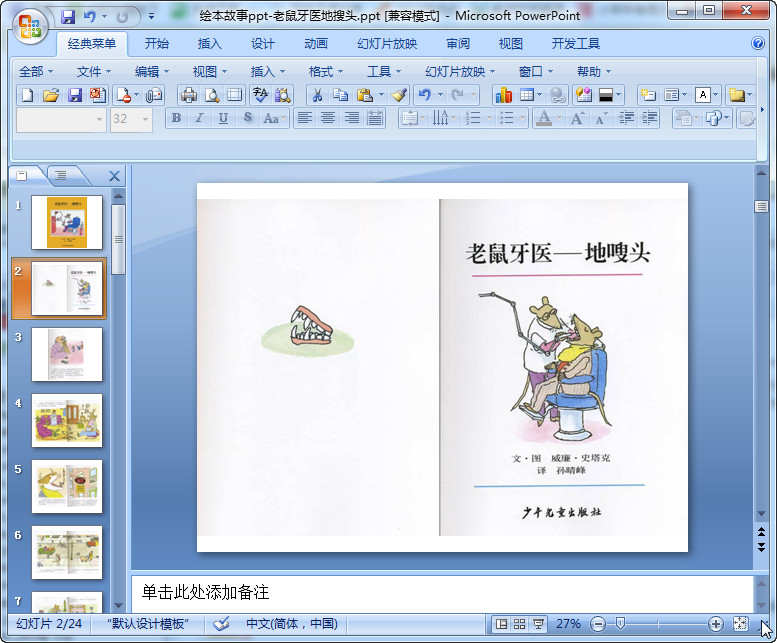The image size is (777, 643).
Task: Toggle italic formatting
Action: tap(200, 118)
